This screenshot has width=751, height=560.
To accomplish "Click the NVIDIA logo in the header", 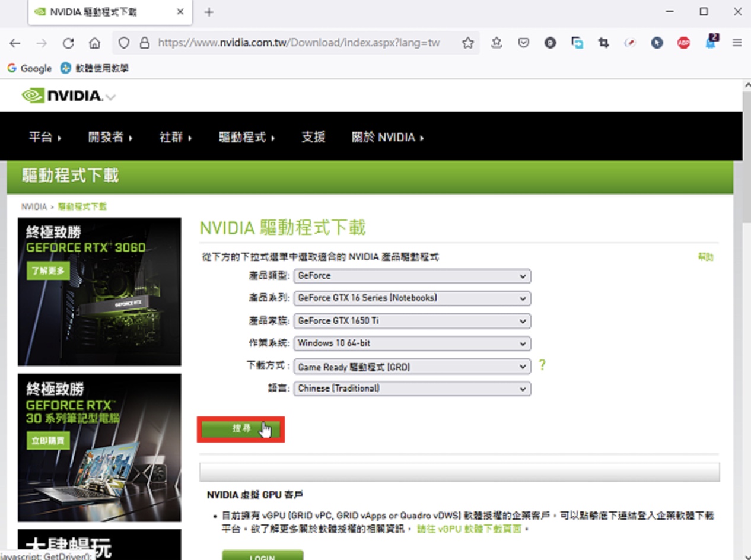I will (62, 96).
